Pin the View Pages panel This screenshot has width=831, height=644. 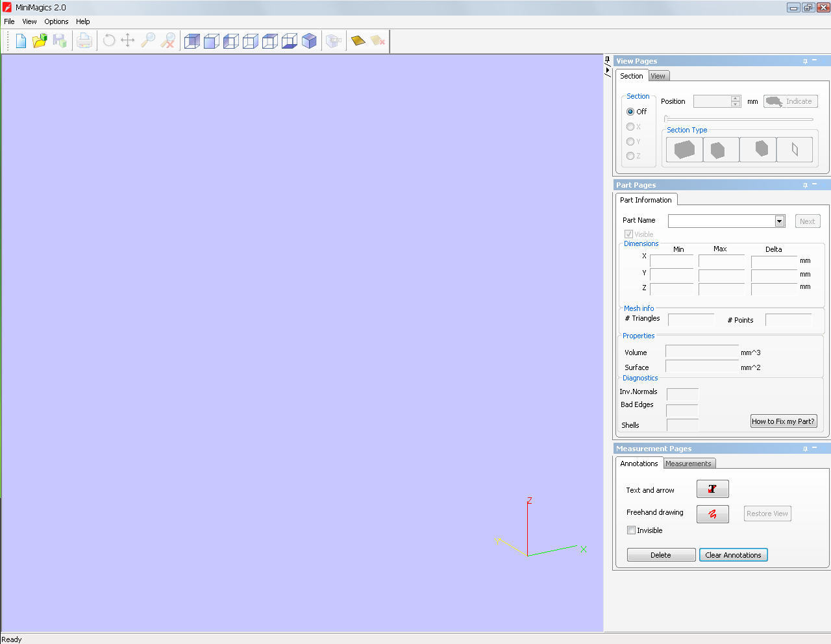pos(805,61)
